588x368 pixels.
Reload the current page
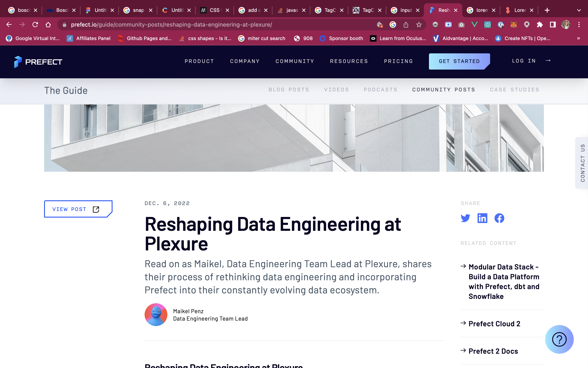click(x=35, y=25)
